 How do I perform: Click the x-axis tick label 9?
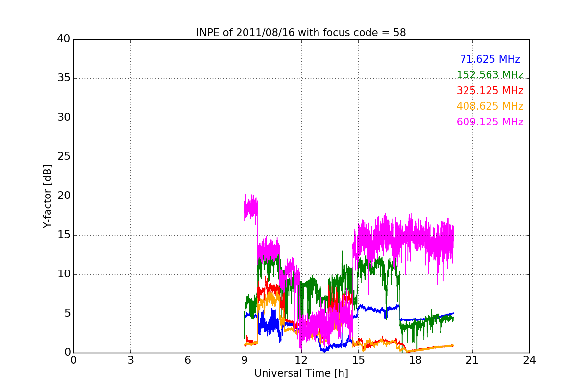point(245,360)
